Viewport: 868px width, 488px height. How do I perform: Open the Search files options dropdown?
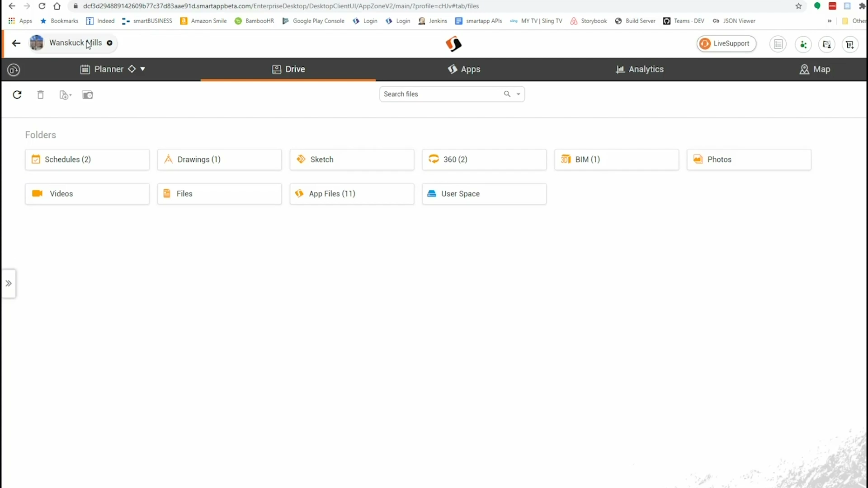tap(519, 94)
